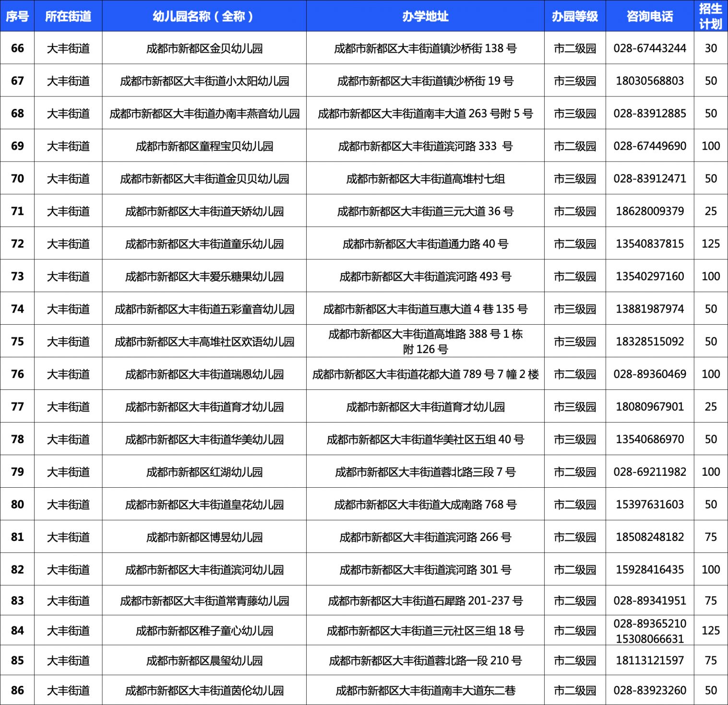The image size is (728, 705).
Task: Click row number 66
Action: click(17, 48)
